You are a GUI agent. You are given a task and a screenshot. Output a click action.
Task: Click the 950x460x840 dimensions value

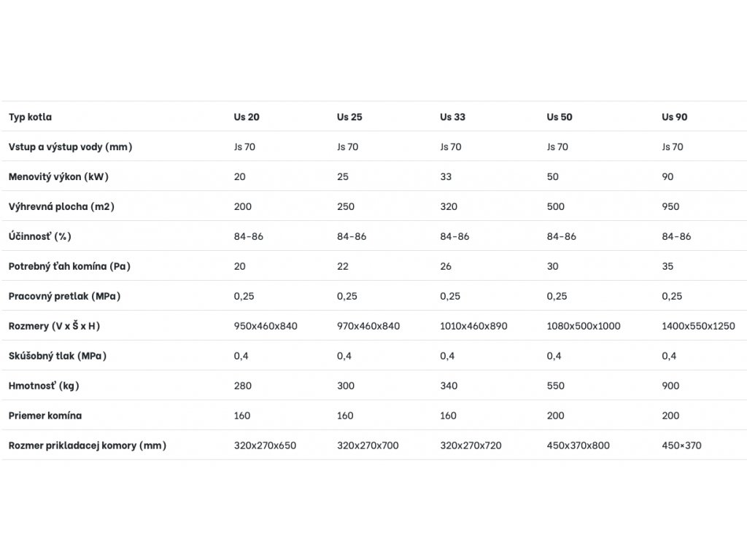[266, 326]
